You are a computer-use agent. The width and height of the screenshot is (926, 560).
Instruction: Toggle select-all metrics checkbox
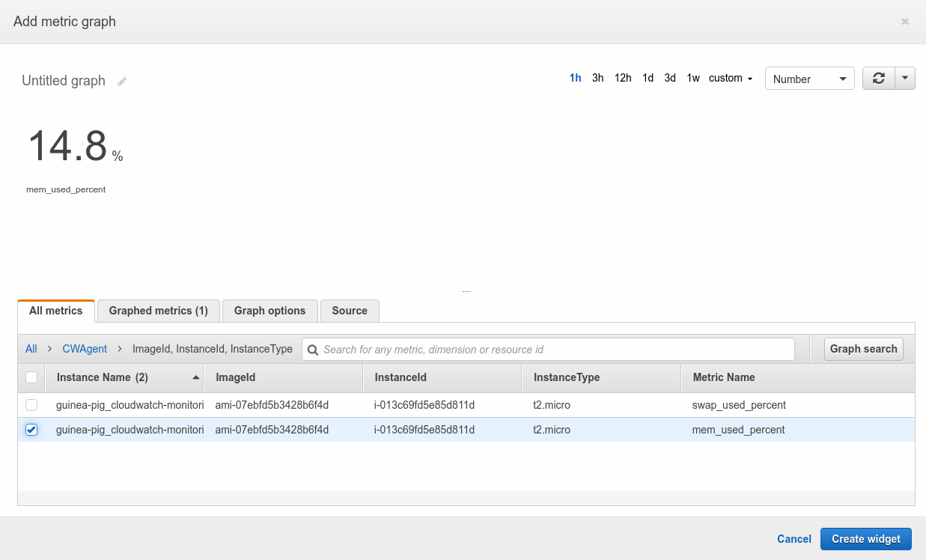click(x=31, y=377)
